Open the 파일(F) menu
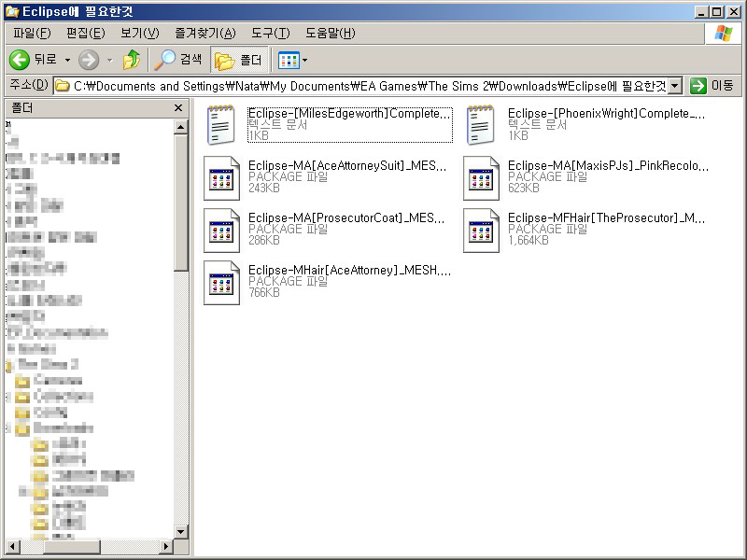 tap(32, 33)
